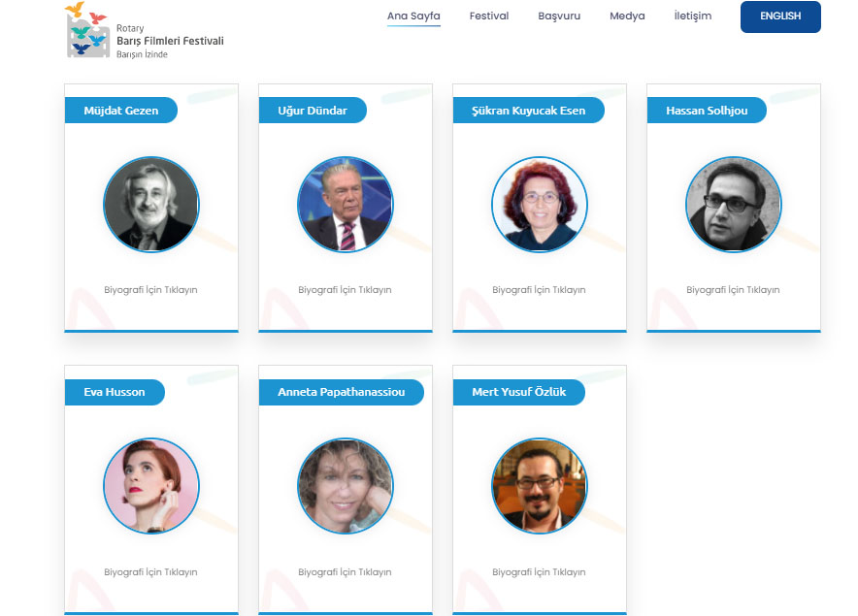Switch language with the ENGLISH button

pyautogui.click(x=780, y=16)
